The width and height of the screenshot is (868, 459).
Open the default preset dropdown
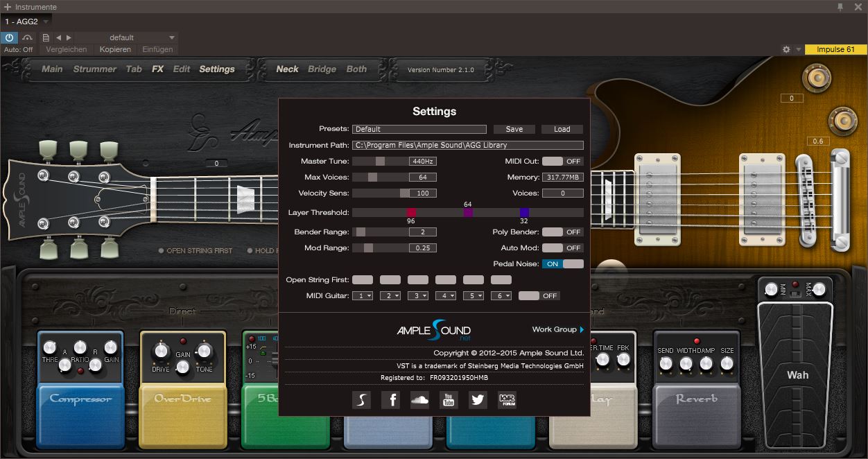(126, 37)
